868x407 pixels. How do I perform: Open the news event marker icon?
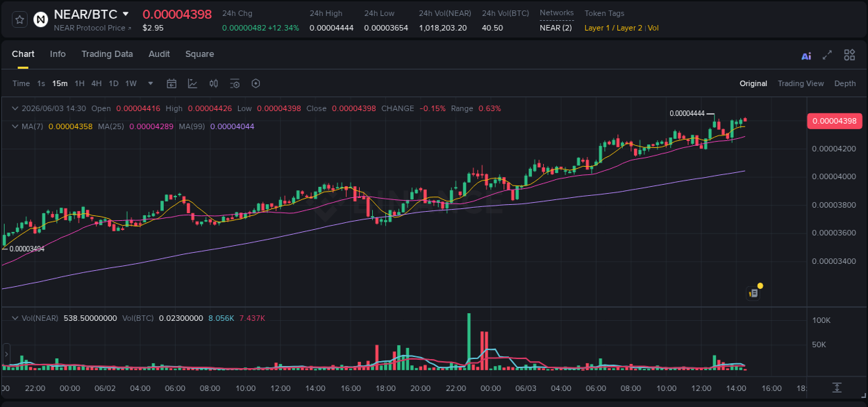tap(753, 292)
